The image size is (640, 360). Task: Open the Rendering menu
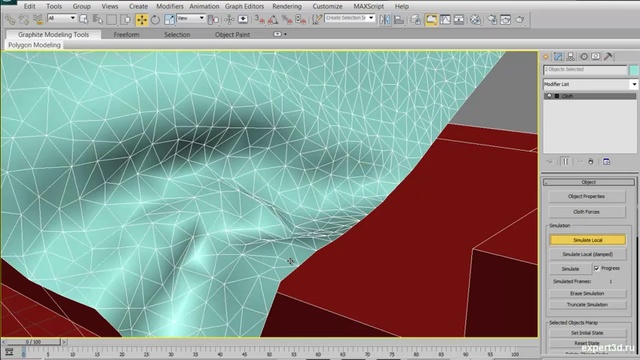click(x=287, y=6)
